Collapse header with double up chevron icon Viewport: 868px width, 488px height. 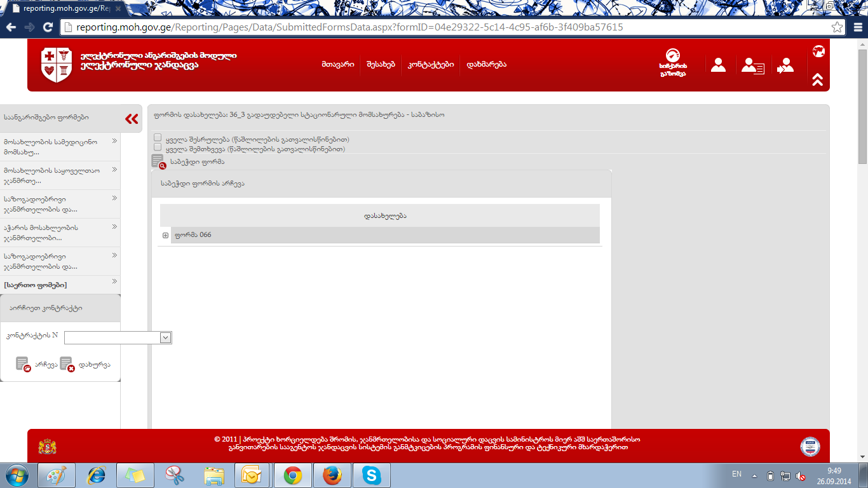point(818,79)
